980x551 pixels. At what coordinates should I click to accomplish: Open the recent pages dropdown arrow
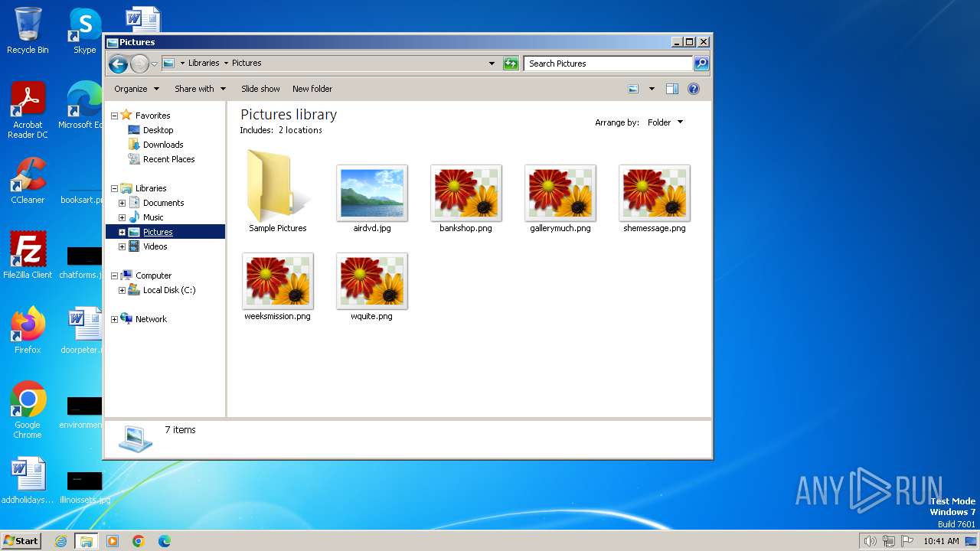point(154,64)
